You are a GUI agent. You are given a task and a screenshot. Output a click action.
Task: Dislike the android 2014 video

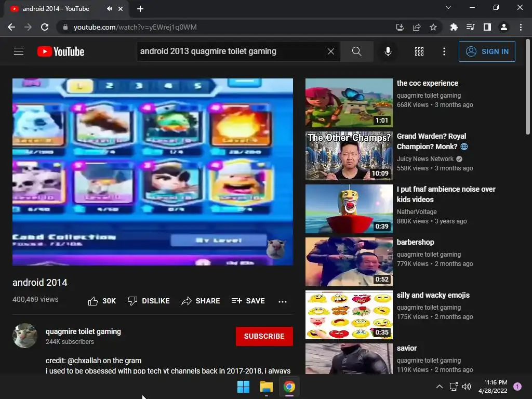pos(149,301)
